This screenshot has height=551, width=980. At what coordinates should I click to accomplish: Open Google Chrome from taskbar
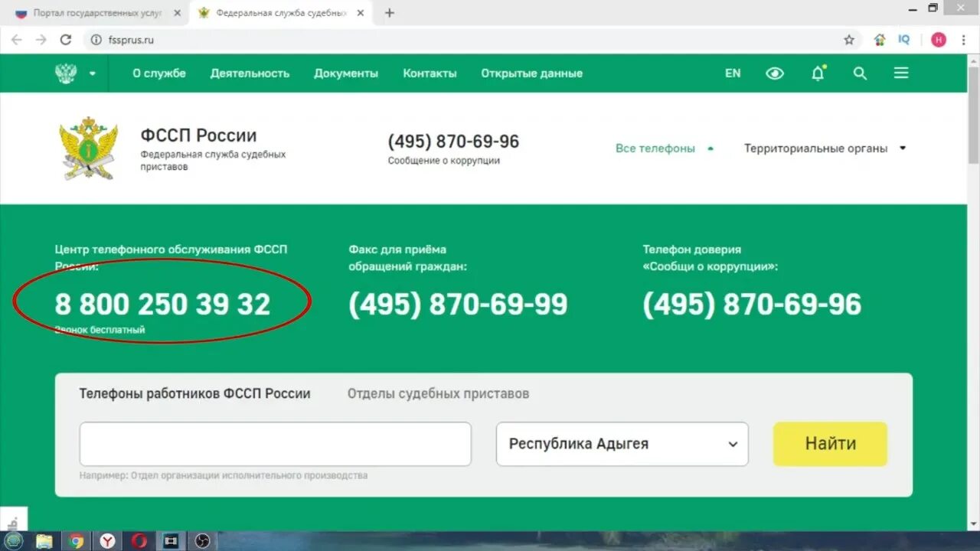76,541
